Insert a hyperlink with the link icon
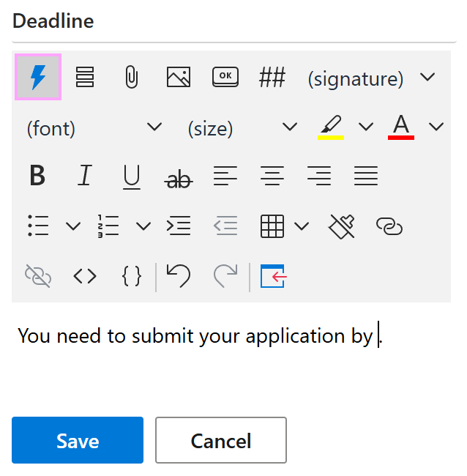Screen dimensions: 467x476 coord(389,226)
